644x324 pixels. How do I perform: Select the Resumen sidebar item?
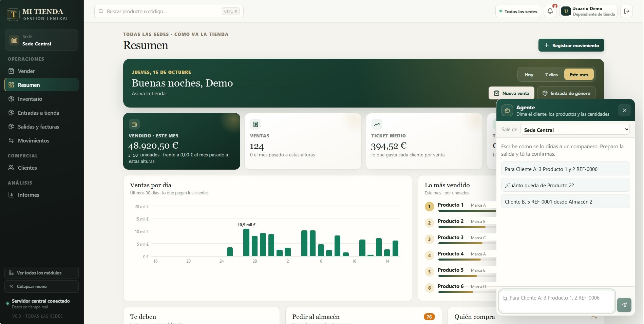point(41,85)
